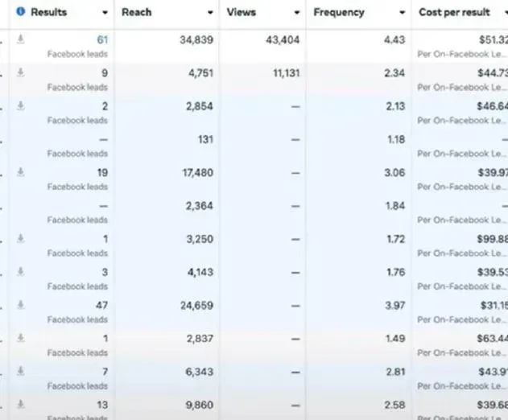The image size is (508, 420).
Task: Download leads for the 19 results row
Action: (21, 172)
